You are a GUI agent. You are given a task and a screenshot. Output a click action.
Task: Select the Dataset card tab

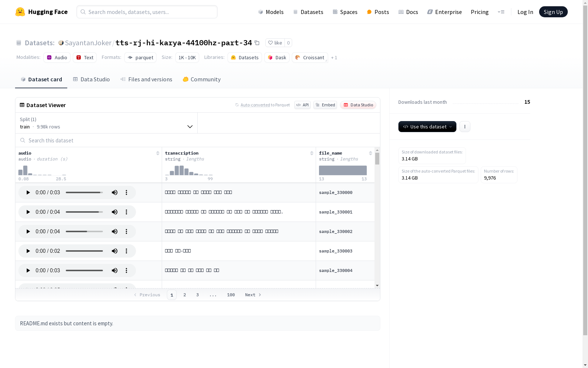point(41,79)
